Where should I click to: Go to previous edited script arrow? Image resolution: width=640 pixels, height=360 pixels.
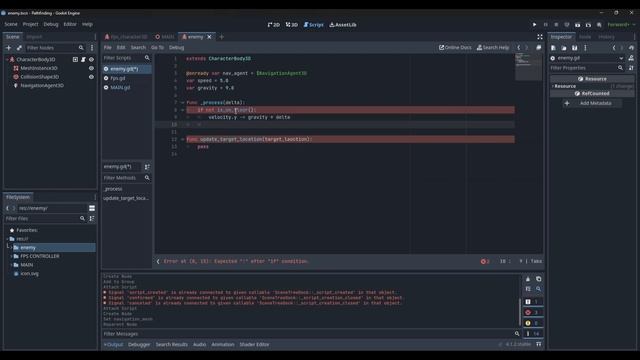point(519,47)
